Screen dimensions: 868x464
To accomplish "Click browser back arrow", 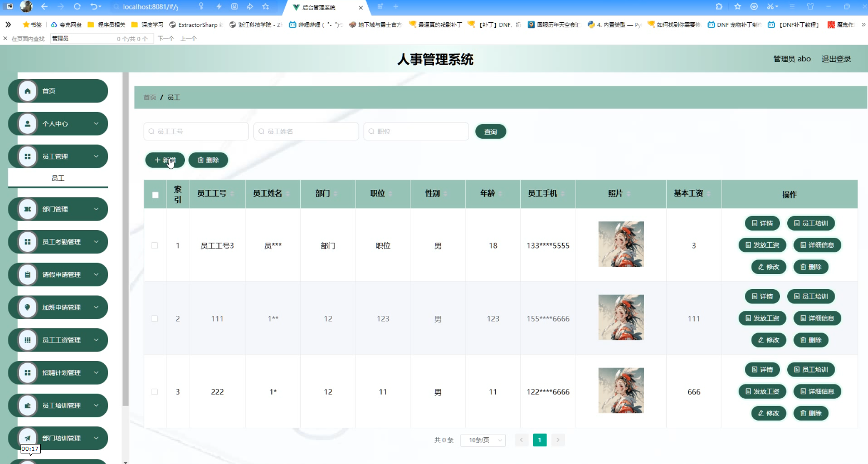I will 44,7.
